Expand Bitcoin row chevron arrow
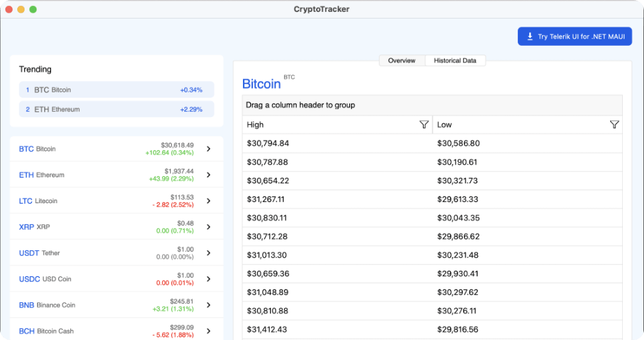This screenshot has height=340, width=644. coord(208,149)
